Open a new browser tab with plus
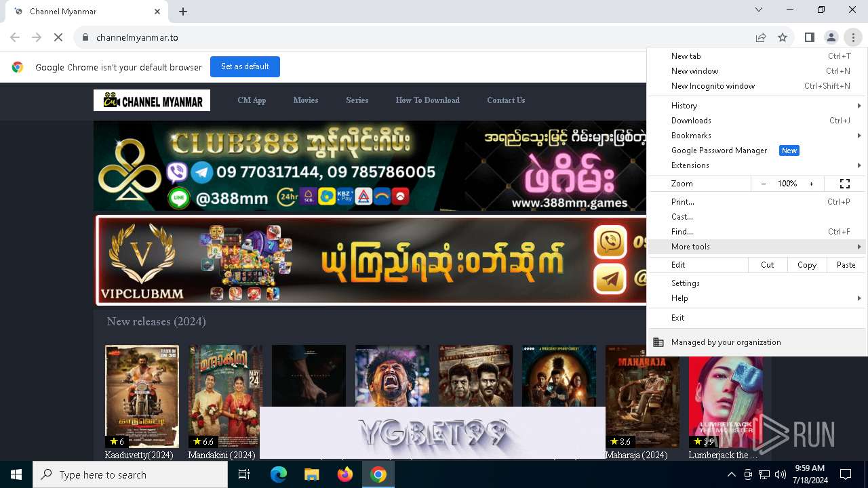 click(183, 12)
